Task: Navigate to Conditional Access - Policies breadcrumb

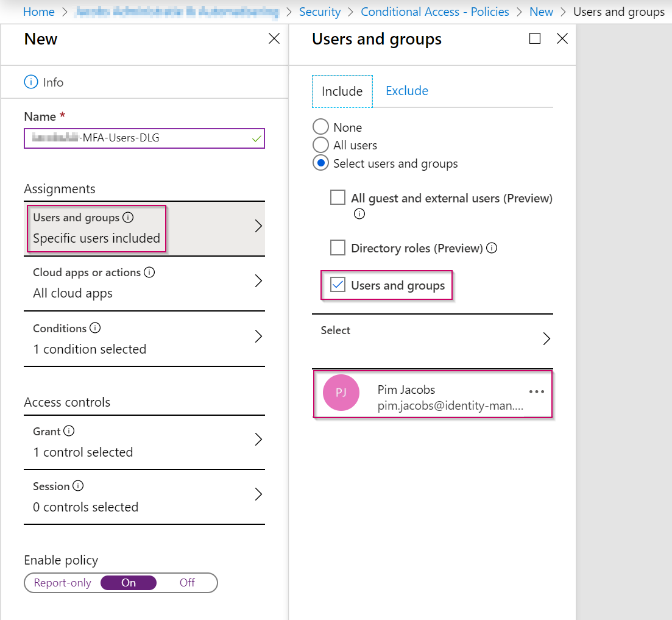Action: tap(434, 11)
